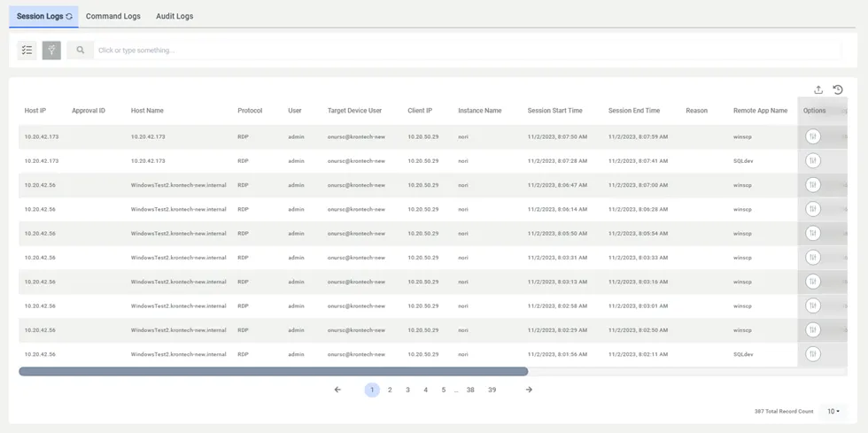The height and width of the screenshot is (433, 868).
Task: Click the Reason column header
Action: [696, 111]
